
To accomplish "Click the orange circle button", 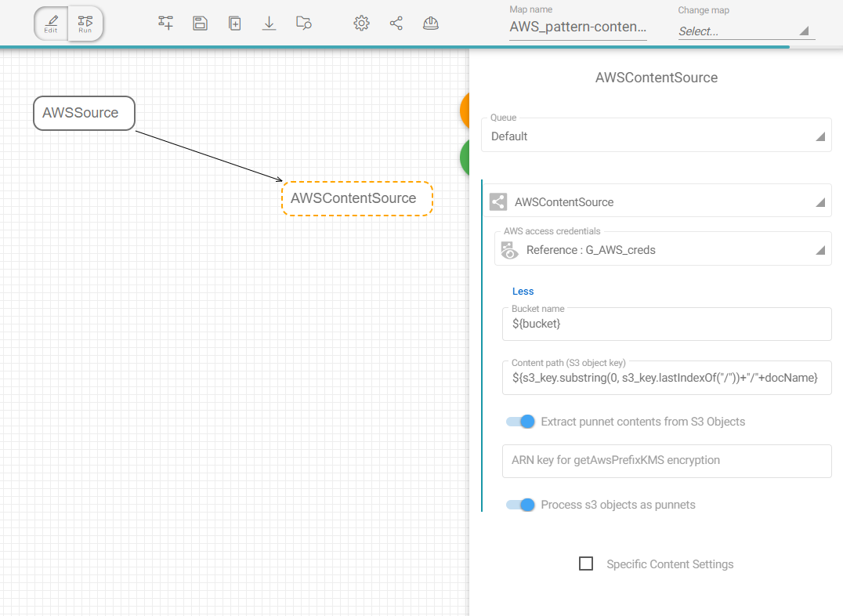I will (x=465, y=111).
